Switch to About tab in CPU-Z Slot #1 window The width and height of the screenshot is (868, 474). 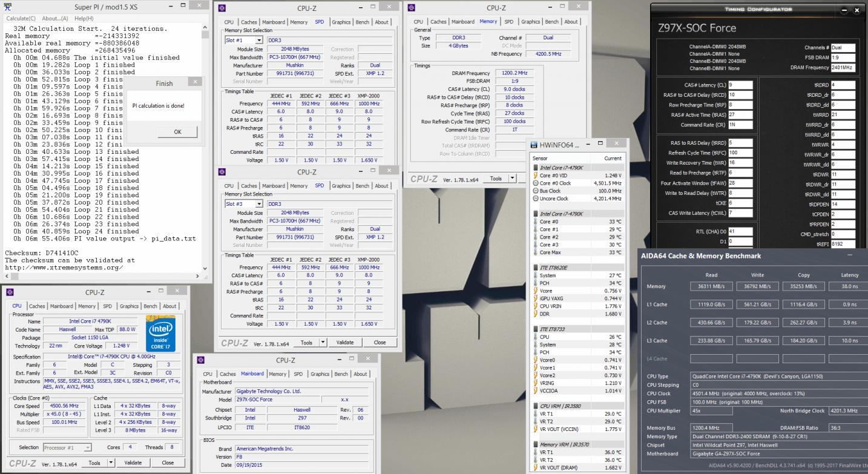[381, 22]
